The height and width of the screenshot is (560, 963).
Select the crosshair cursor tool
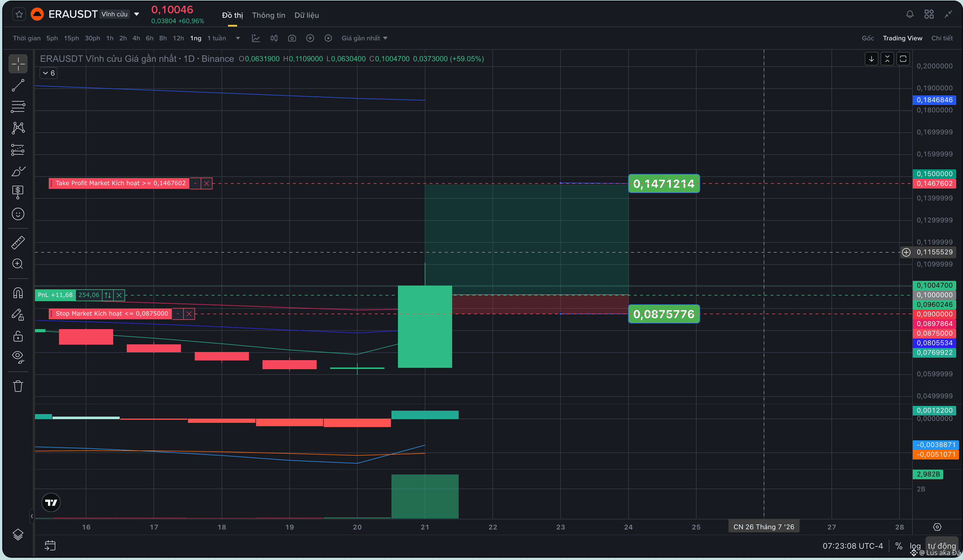(x=18, y=64)
